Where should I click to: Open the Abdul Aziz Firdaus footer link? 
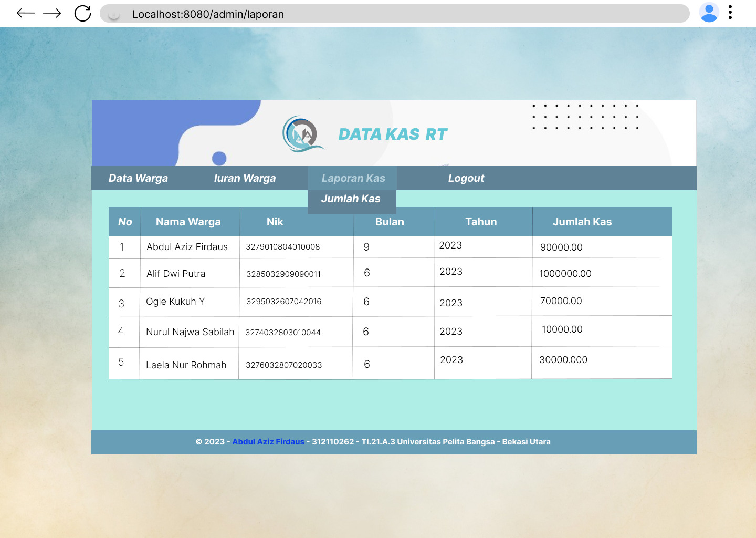[268, 442]
